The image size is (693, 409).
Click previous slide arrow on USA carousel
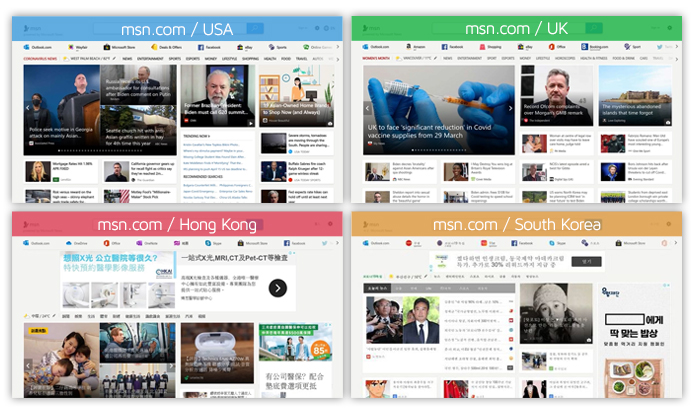[x=28, y=108]
